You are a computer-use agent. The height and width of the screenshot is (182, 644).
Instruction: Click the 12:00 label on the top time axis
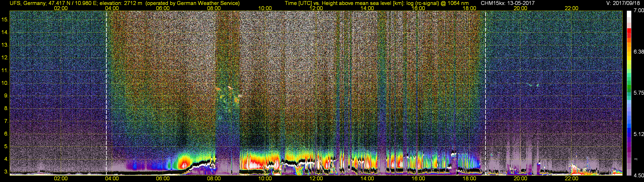[316, 8]
